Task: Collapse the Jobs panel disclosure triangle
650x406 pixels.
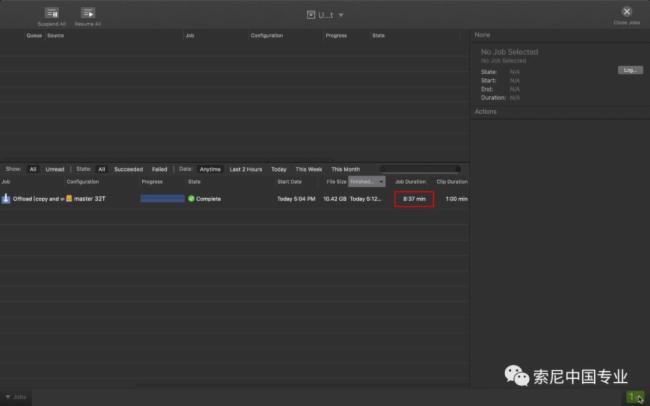Action: [x=8, y=397]
